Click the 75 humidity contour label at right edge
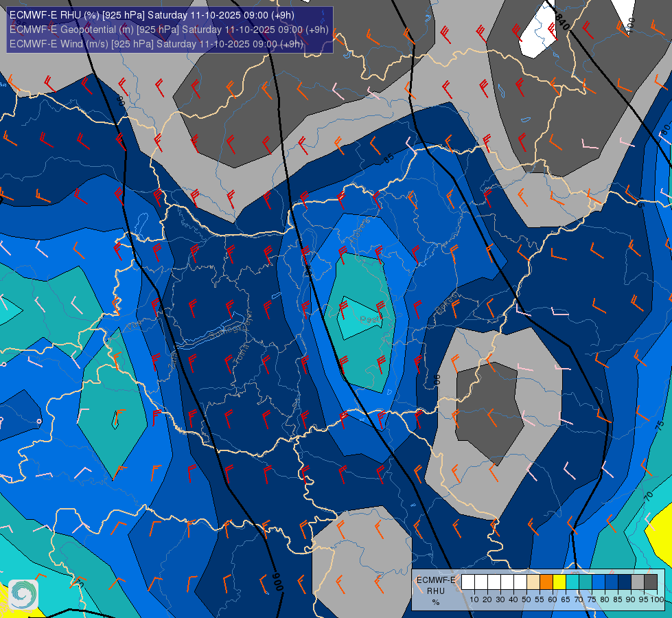Screen dimensions: 672x618 [x=660, y=425]
